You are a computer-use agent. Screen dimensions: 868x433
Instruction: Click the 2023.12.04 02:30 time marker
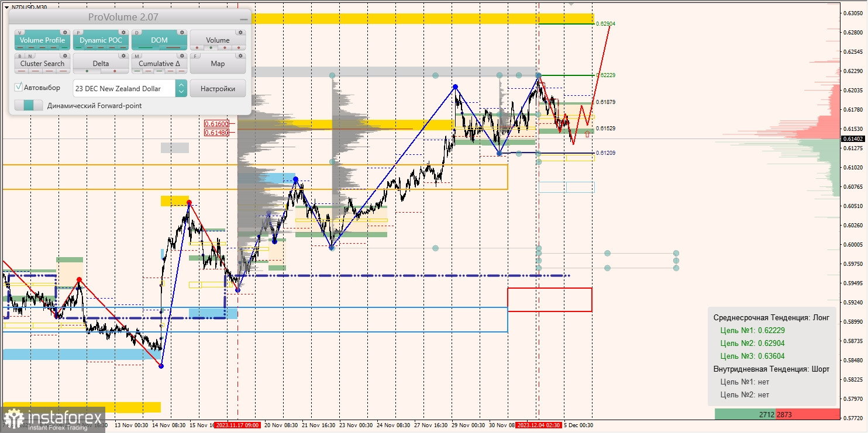(539, 425)
